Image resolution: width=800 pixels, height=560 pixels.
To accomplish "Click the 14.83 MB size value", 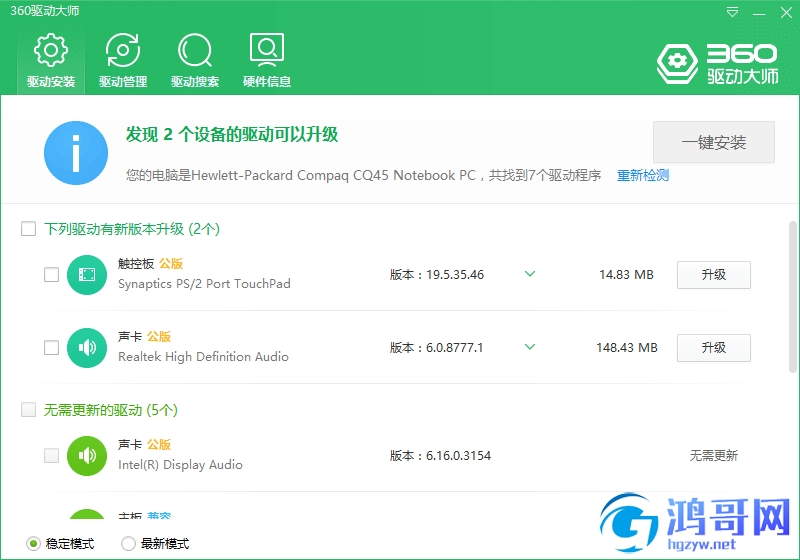I will (x=626, y=275).
